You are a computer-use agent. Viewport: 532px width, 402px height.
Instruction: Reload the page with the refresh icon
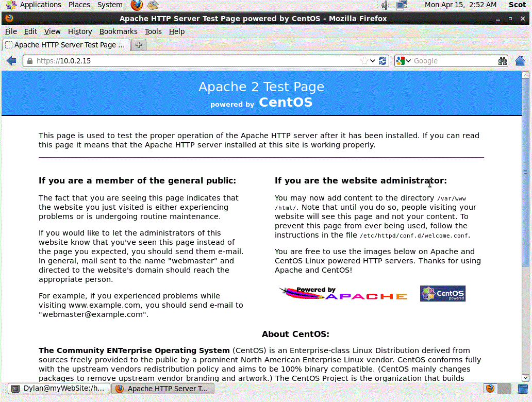383,61
